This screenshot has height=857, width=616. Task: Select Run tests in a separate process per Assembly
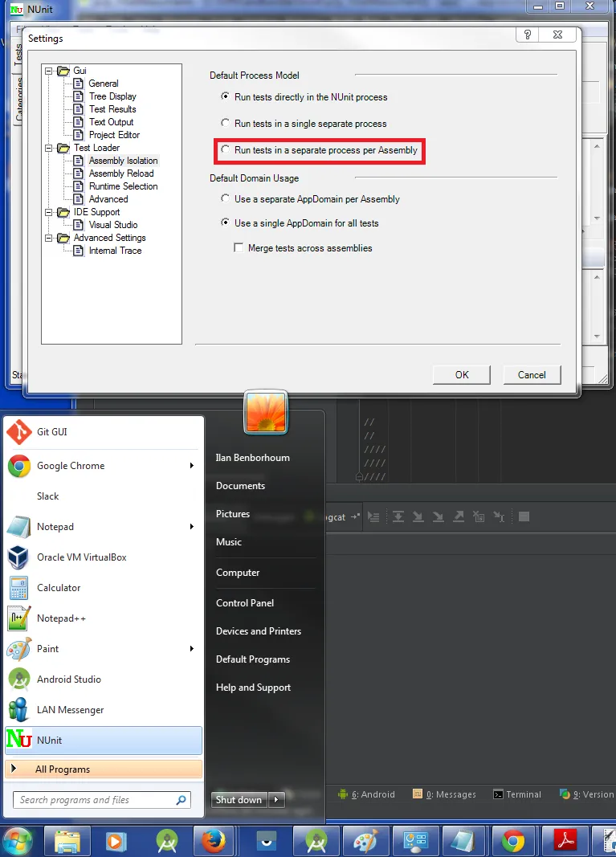tap(319, 149)
